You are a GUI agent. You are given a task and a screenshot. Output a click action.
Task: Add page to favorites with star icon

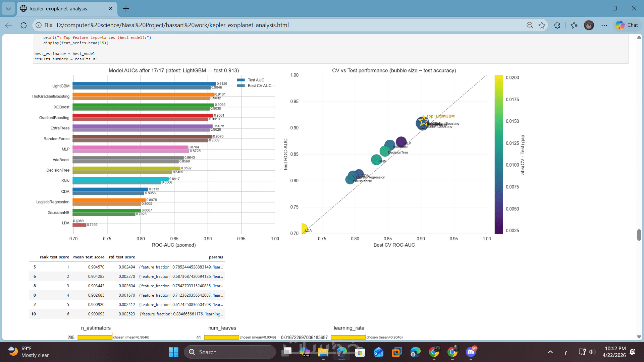click(x=542, y=25)
